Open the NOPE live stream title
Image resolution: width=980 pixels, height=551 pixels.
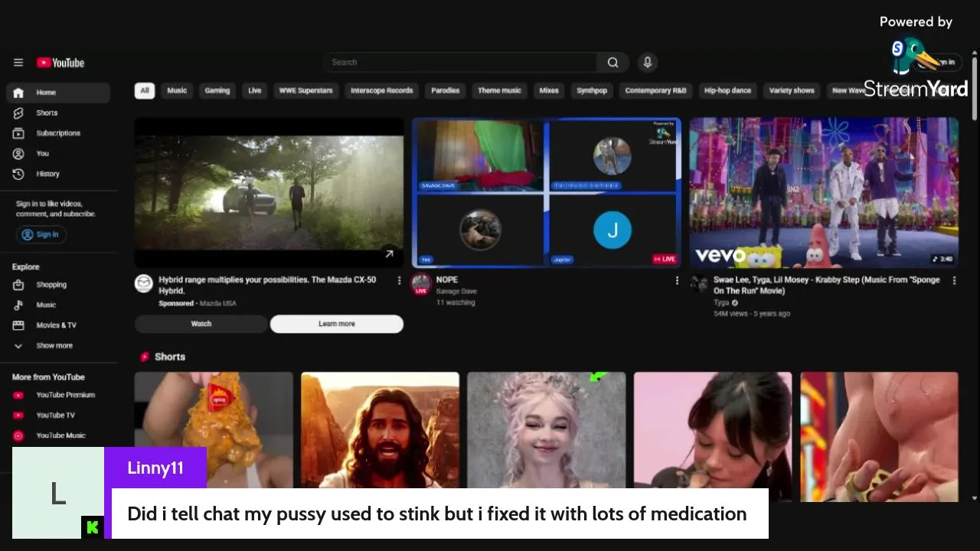click(x=447, y=280)
